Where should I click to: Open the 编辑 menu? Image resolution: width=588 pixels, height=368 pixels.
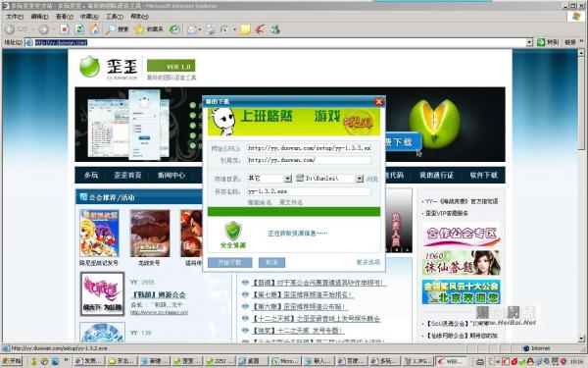coord(39,17)
